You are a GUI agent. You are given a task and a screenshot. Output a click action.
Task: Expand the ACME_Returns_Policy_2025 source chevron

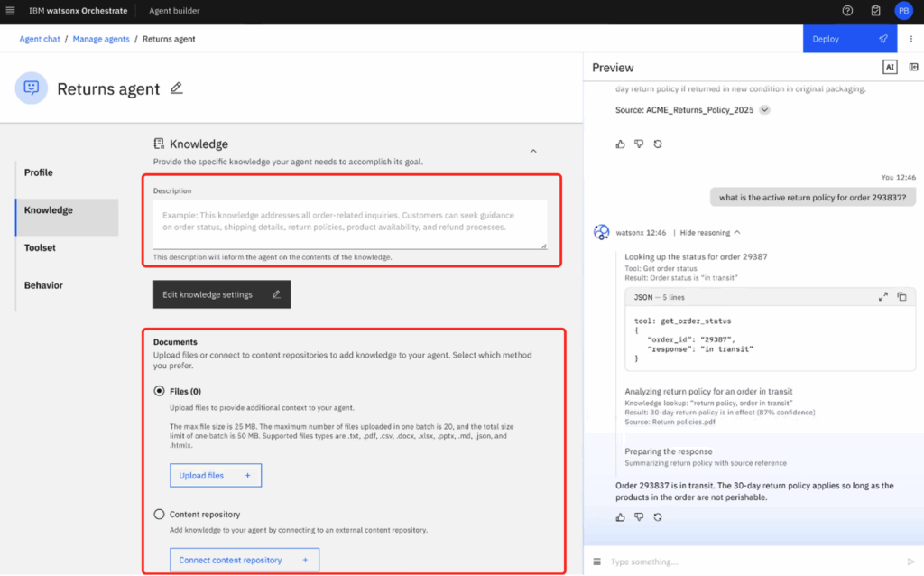(x=764, y=110)
